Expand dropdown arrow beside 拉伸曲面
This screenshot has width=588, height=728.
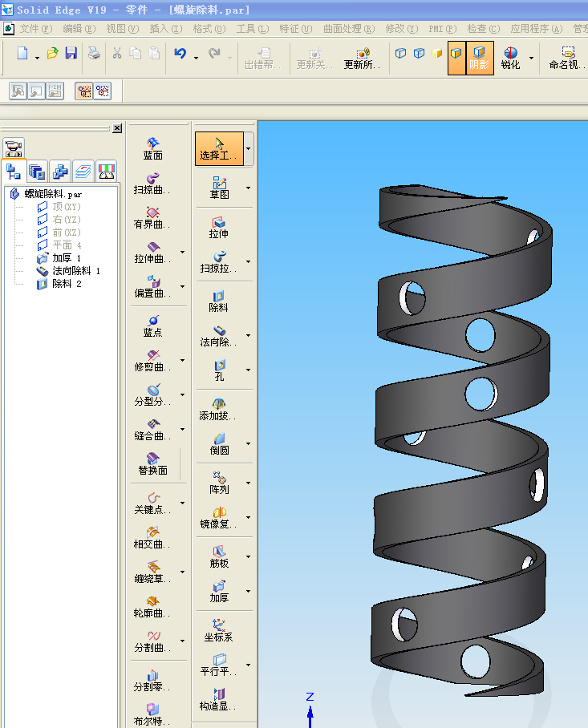click(183, 252)
